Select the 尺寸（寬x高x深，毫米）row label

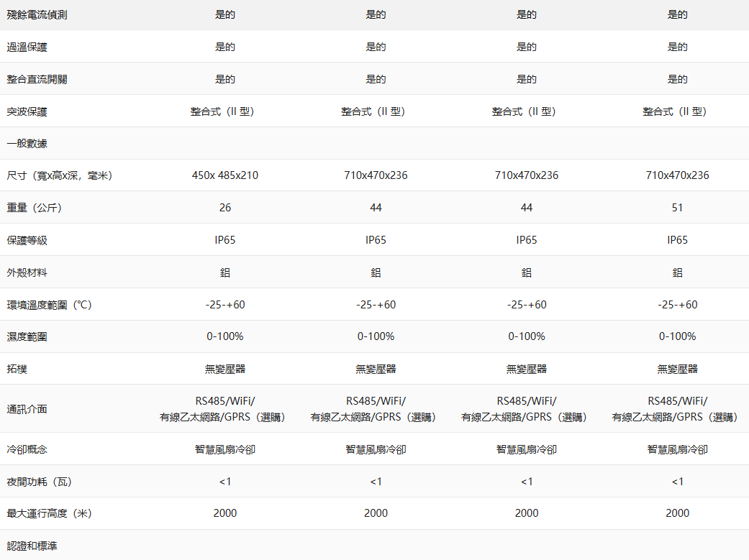point(59,175)
